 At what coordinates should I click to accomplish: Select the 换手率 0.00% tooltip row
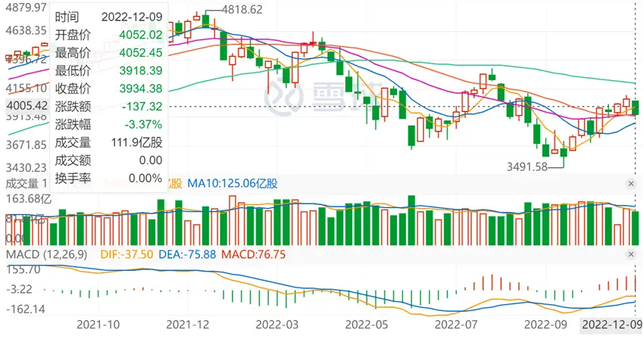pyautogui.click(x=109, y=178)
